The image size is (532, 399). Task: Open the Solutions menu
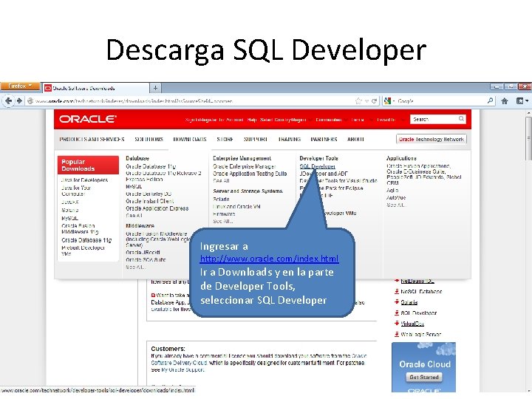pyautogui.click(x=149, y=139)
